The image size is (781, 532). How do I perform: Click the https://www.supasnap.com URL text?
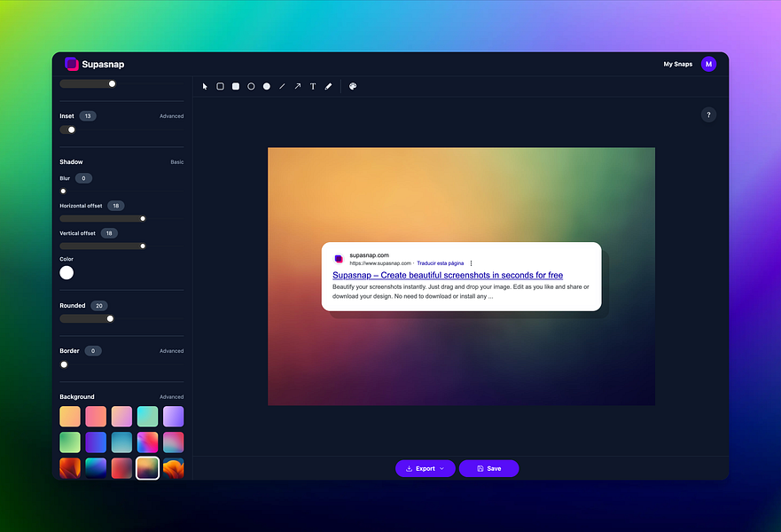pyautogui.click(x=380, y=263)
